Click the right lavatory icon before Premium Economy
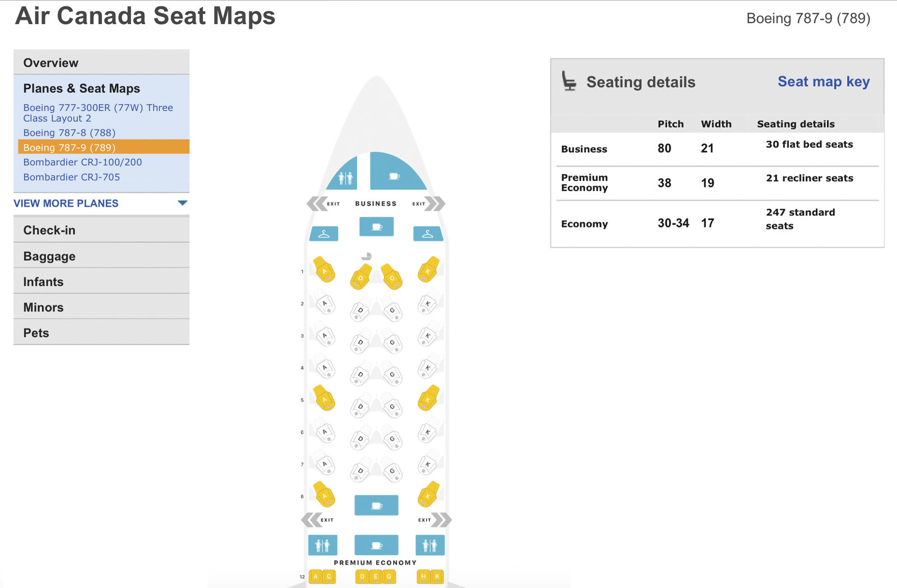897x588 pixels. tap(430, 544)
